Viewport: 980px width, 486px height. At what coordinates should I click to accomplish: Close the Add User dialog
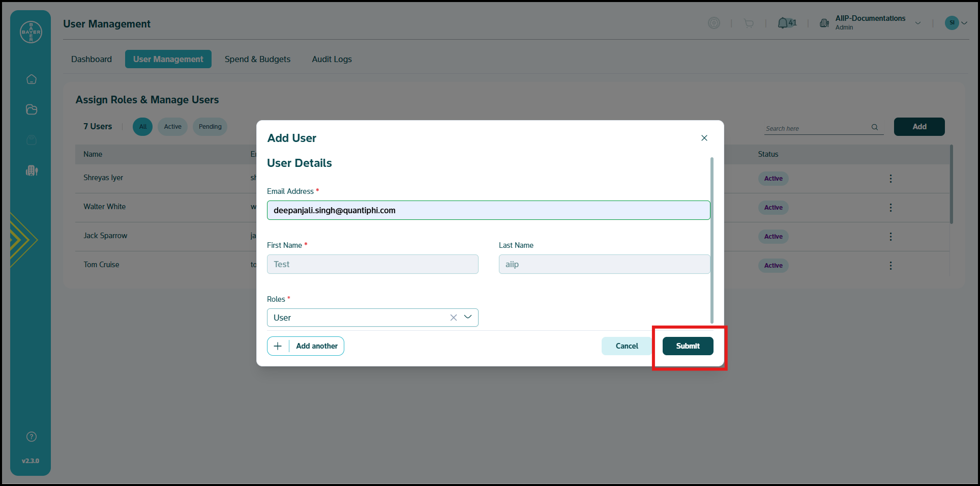pos(704,138)
